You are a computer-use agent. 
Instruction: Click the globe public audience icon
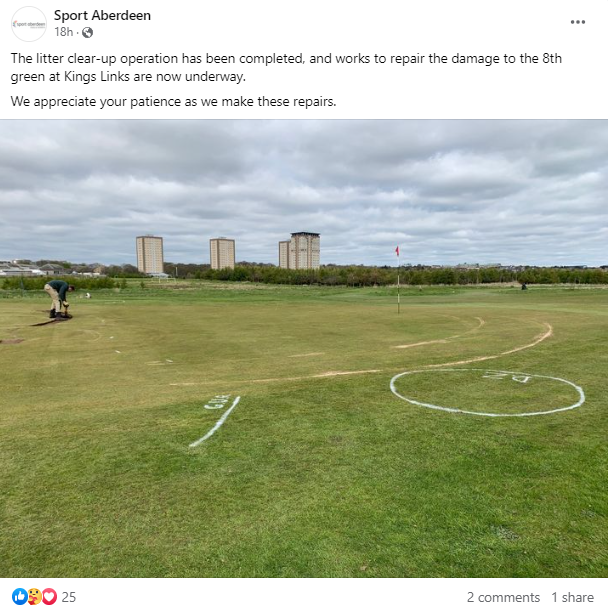point(87,32)
